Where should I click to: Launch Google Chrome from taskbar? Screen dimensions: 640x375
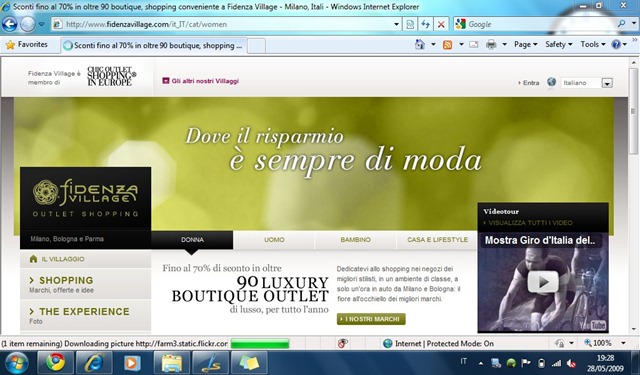coord(55,362)
